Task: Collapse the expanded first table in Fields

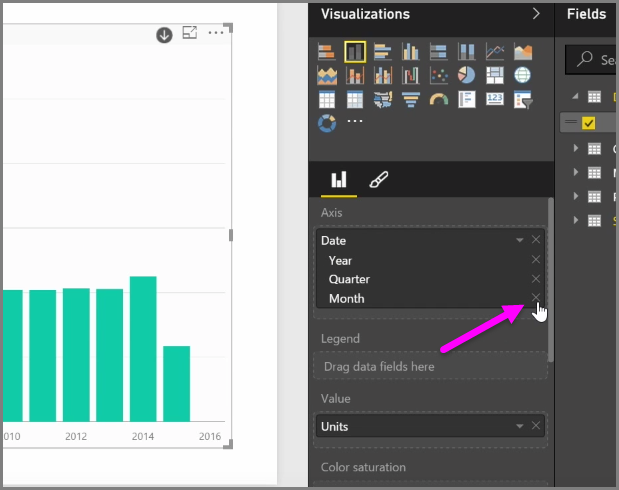Action: pyautogui.click(x=575, y=96)
